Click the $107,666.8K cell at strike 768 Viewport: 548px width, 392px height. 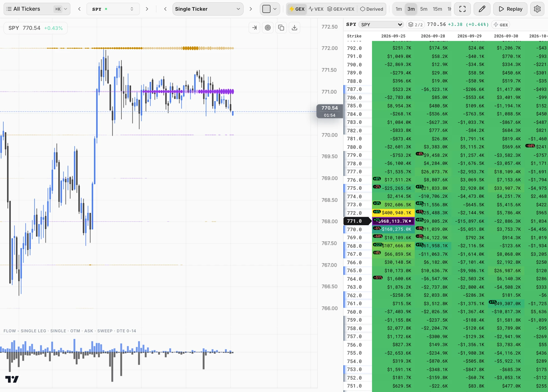coord(393,246)
